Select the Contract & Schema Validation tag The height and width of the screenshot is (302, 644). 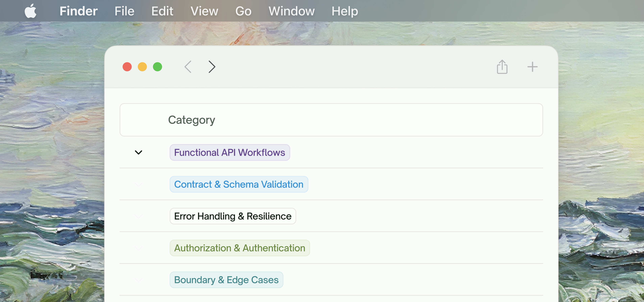tap(239, 184)
